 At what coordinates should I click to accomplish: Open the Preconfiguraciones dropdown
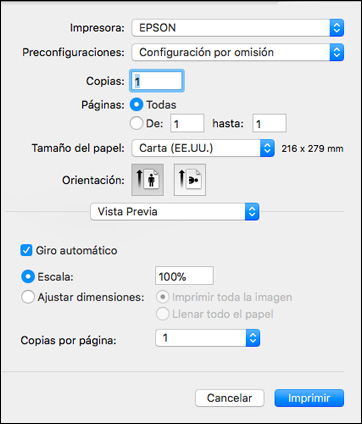238,52
